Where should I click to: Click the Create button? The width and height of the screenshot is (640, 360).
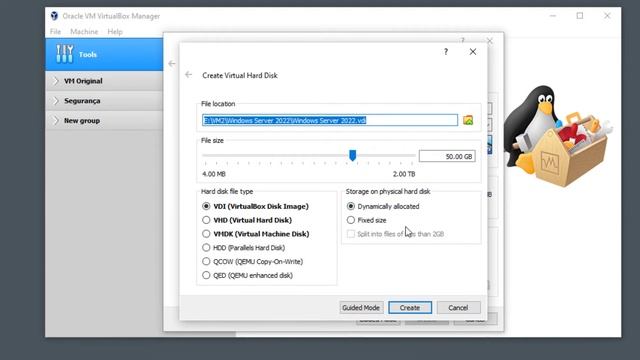(410, 308)
